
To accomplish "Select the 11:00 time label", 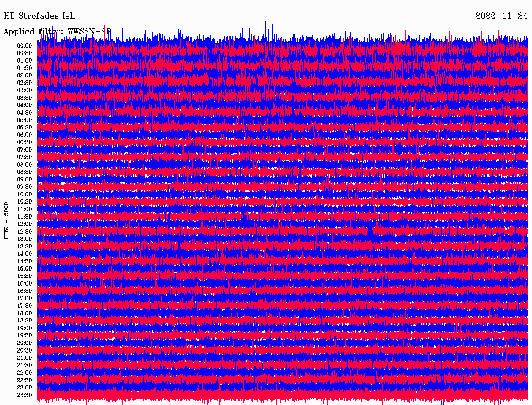I will point(24,209).
